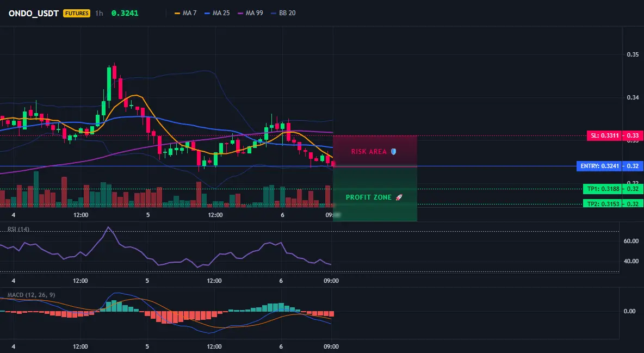The height and width of the screenshot is (353, 644).
Task: Click the 40.00 RSI axis label
Action: [631, 261]
